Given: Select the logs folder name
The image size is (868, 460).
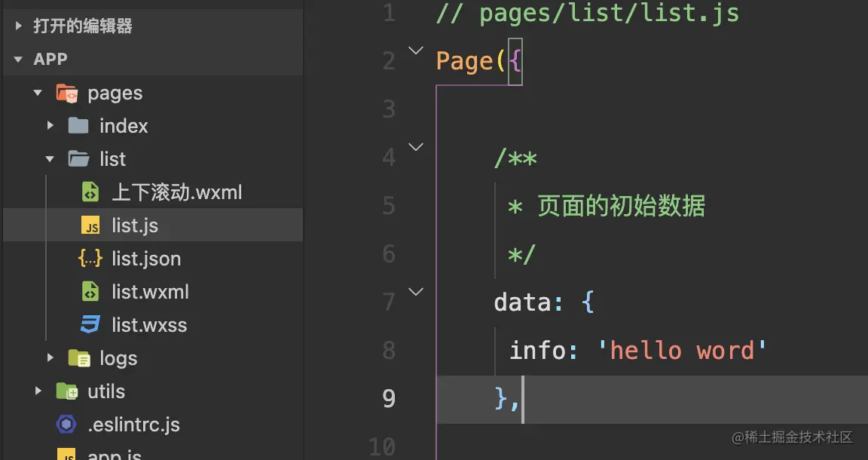Looking at the screenshot, I should point(118,359).
